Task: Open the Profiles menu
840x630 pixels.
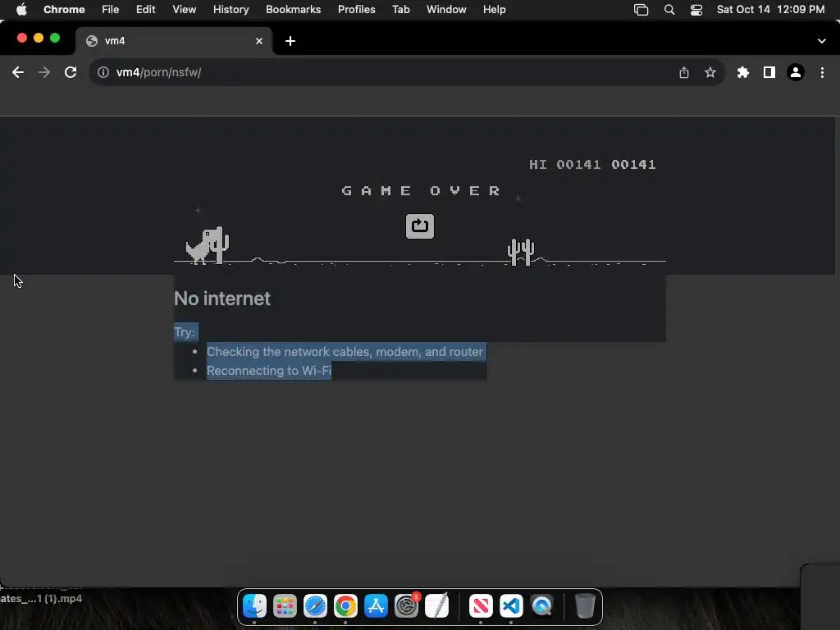Action: [356, 9]
